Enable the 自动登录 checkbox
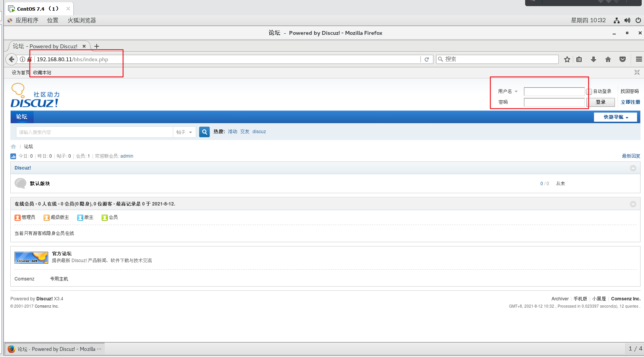Screen dimensions: 644x357 click(589, 91)
